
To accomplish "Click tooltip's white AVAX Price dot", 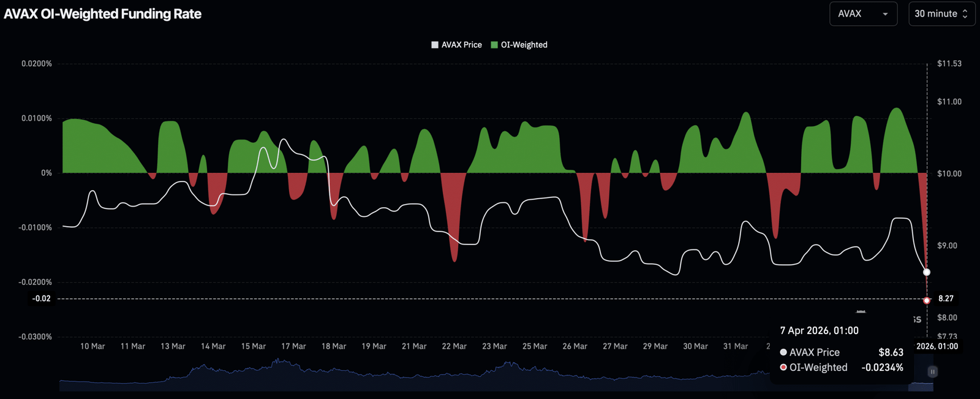I will [x=783, y=352].
